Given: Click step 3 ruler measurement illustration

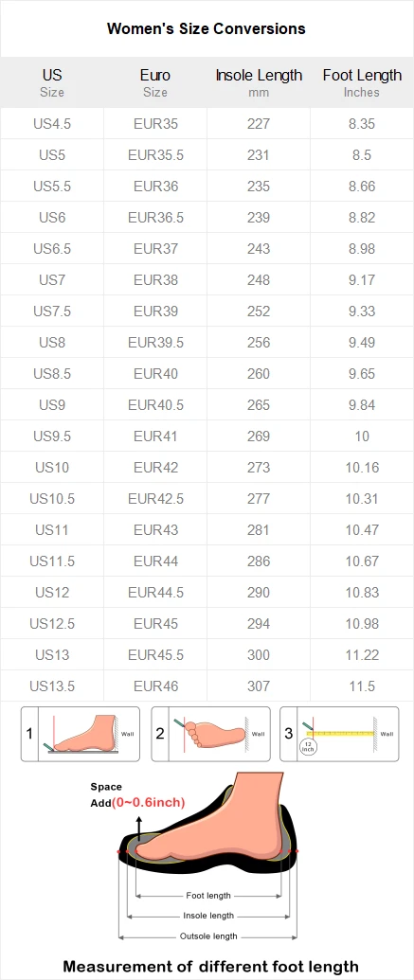Looking at the screenshot, I should 339,734.
